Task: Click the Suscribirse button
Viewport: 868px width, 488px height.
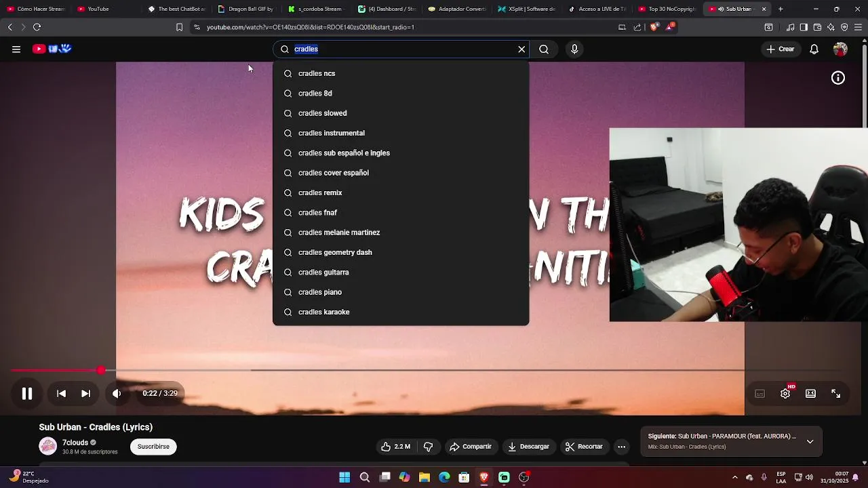Action: pos(153,447)
